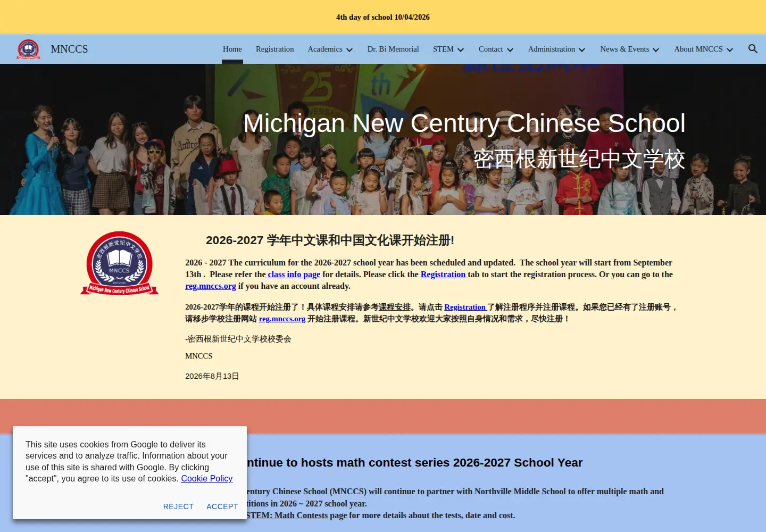Screen dimensions: 766x532
Task: Click the date text 2026年8月13日
Action: pos(212,376)
